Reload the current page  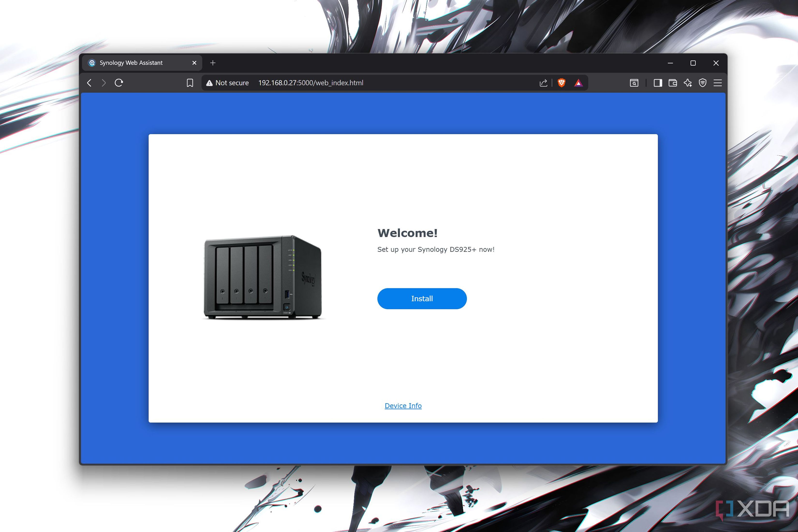point(119,83)
